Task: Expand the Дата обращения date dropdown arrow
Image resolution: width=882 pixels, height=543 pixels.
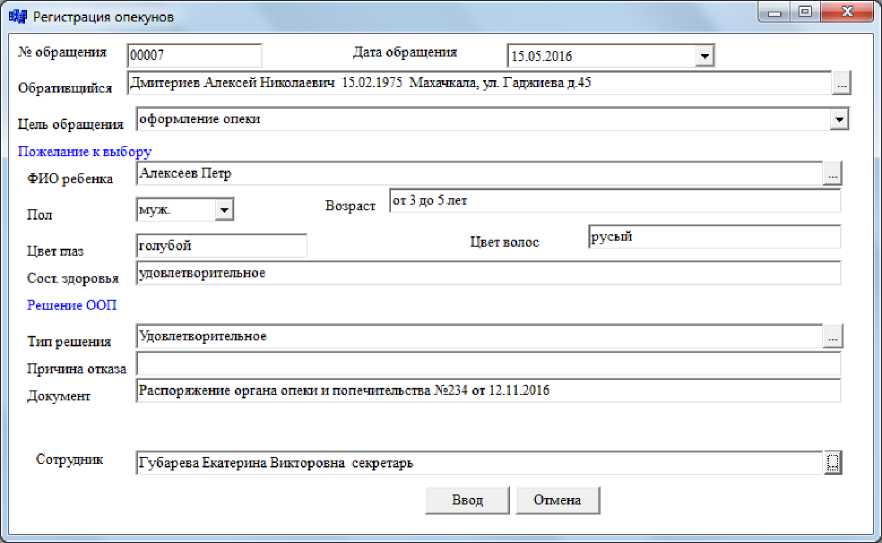Action: [704, 56]
